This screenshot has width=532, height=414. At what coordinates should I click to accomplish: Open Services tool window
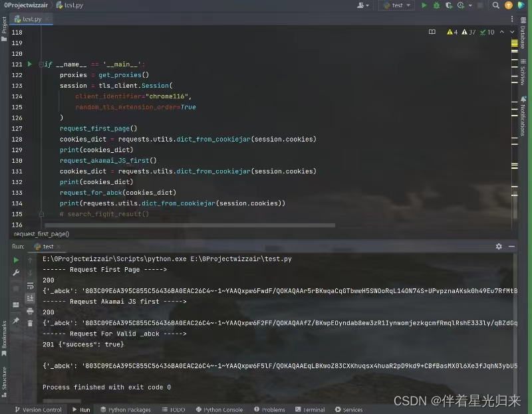point(348,409)
